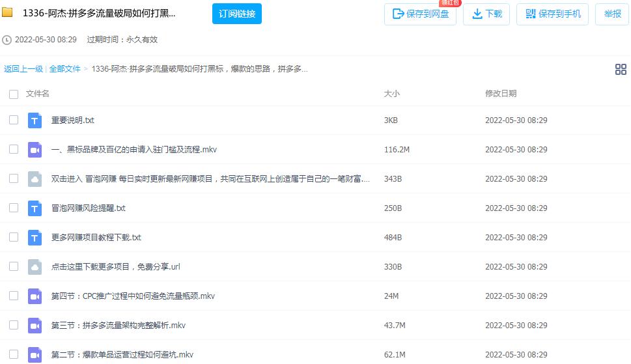Click 保存到网盘 button
This screenshot has height=364, width=631.
420,14
